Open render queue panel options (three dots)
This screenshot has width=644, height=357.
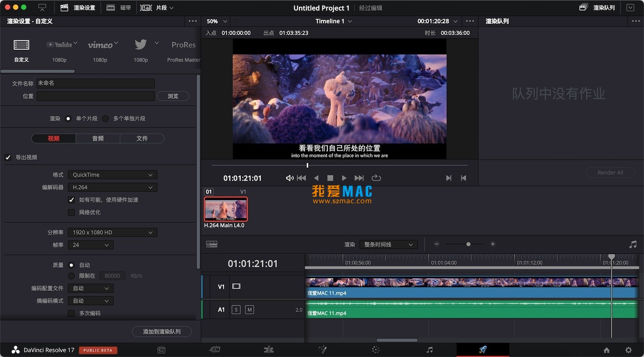pyautogui.click(x=636, y=21)
